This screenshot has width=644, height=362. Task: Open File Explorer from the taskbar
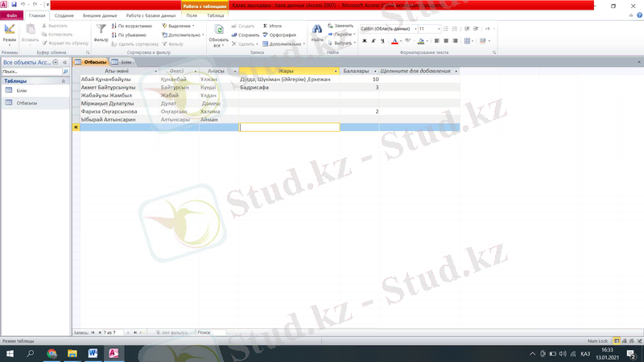pos(72,353)
